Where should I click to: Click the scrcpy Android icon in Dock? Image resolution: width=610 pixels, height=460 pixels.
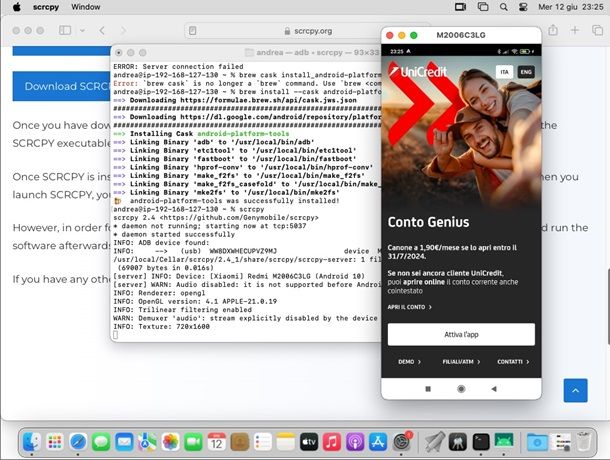pos(504,442)
